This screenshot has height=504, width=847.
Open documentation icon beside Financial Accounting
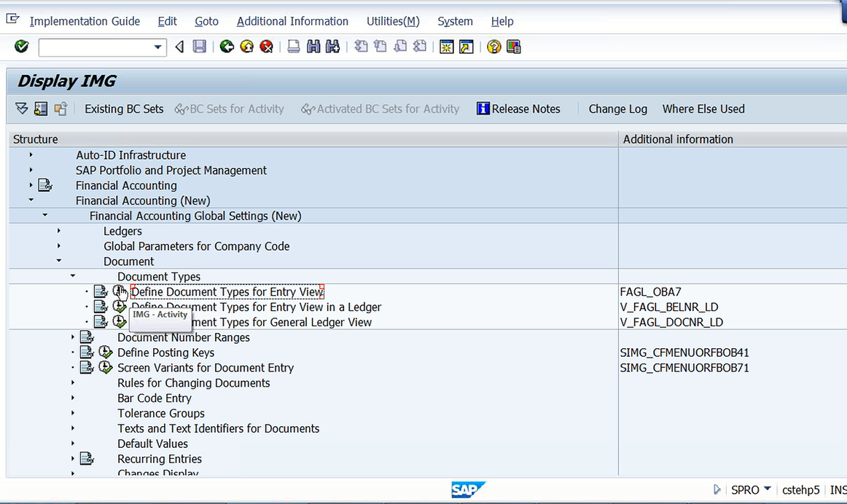coord(45,186)
